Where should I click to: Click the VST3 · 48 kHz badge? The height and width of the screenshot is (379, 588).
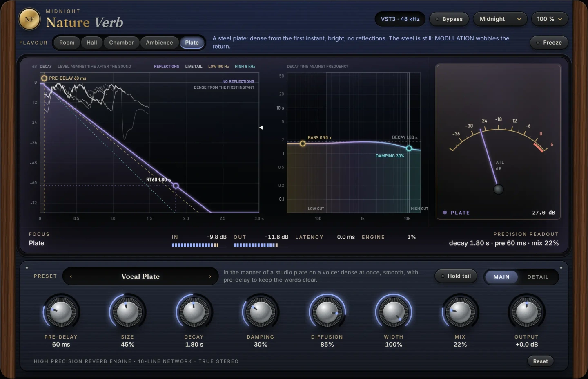click(x=400, y=19)
